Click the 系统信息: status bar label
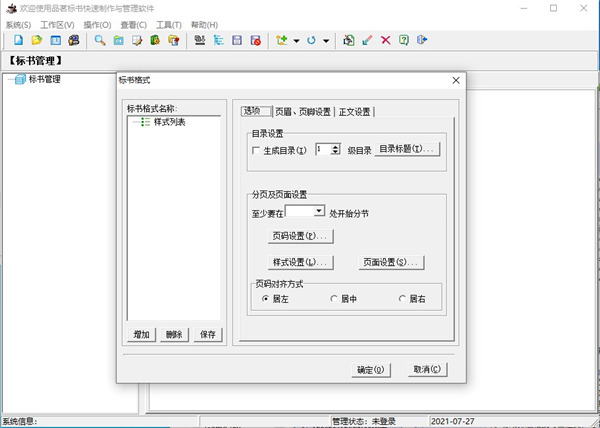This screenshot has height=428, width=600. [20, 421]
